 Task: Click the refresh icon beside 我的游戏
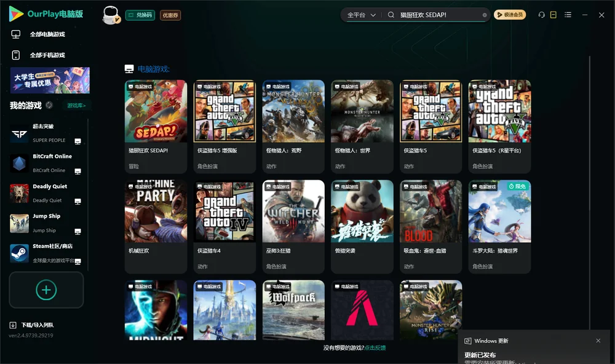[49, 105]
